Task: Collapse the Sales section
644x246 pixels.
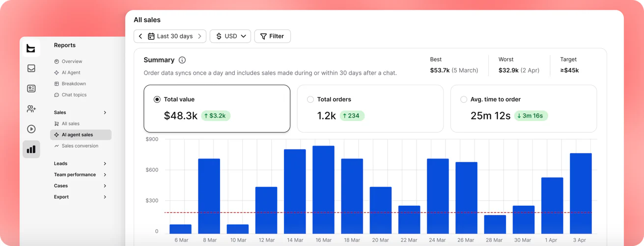Action: point(105,113)
